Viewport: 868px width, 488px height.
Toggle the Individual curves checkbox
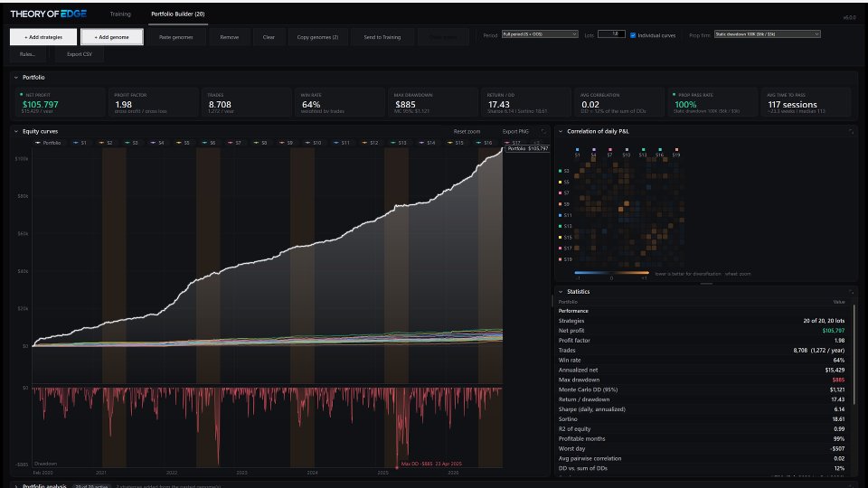click(x=633, y=35)
